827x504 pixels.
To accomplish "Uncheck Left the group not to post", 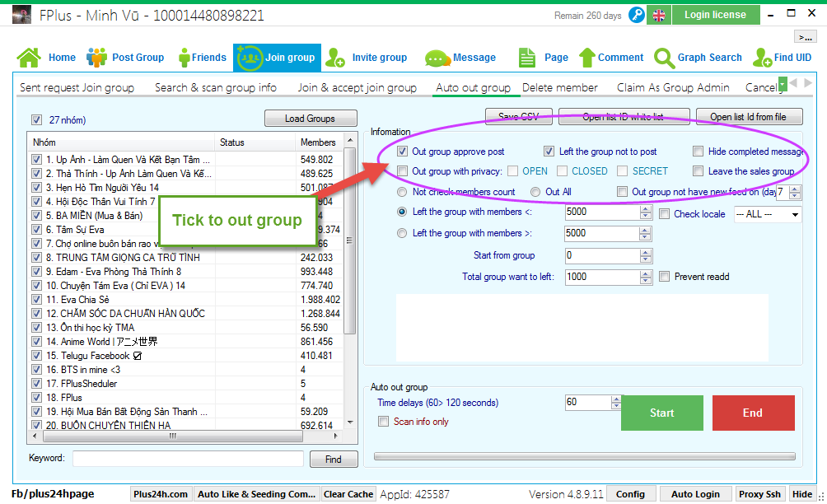I will (x=549, y=152).
